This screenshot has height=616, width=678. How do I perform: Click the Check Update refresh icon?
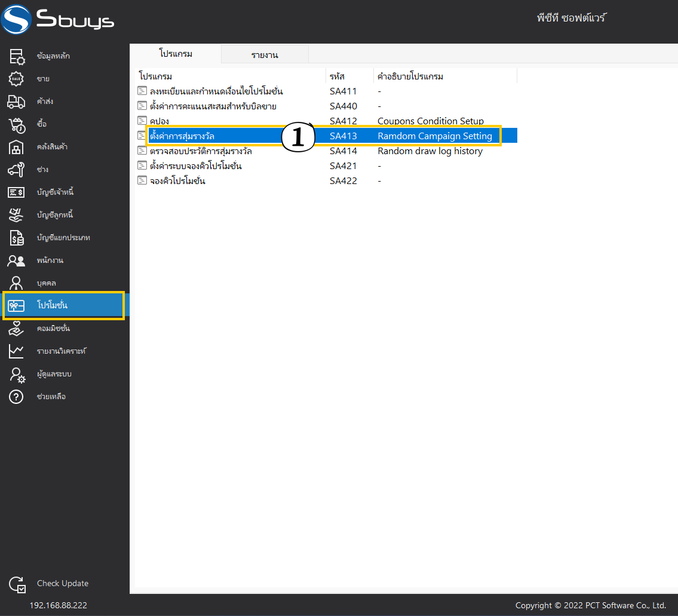(x=17, y=584)
